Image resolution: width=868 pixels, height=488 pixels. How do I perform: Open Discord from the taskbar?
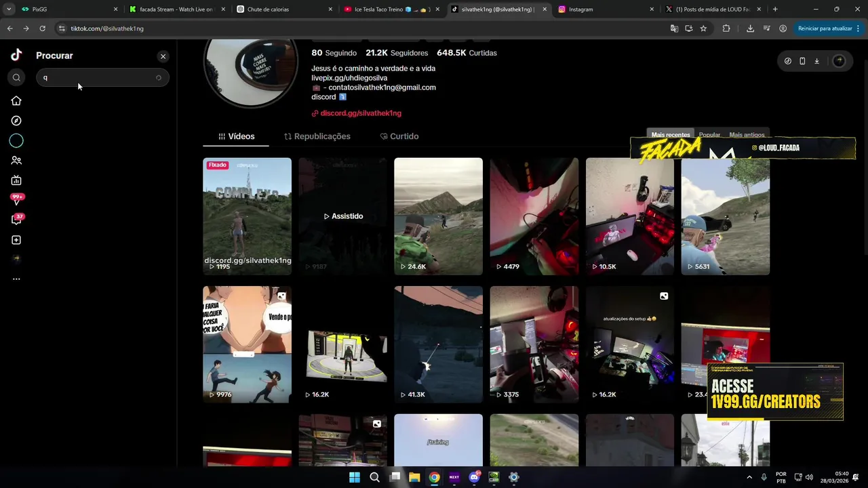[x=474, y=477]
